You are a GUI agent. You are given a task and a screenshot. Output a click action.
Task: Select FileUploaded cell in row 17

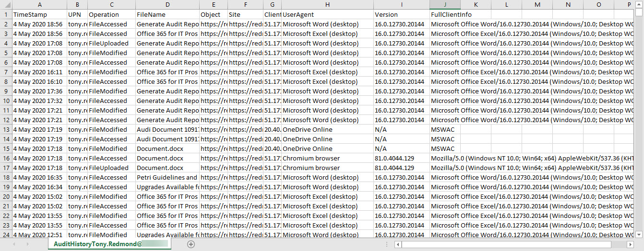(111, 168)
